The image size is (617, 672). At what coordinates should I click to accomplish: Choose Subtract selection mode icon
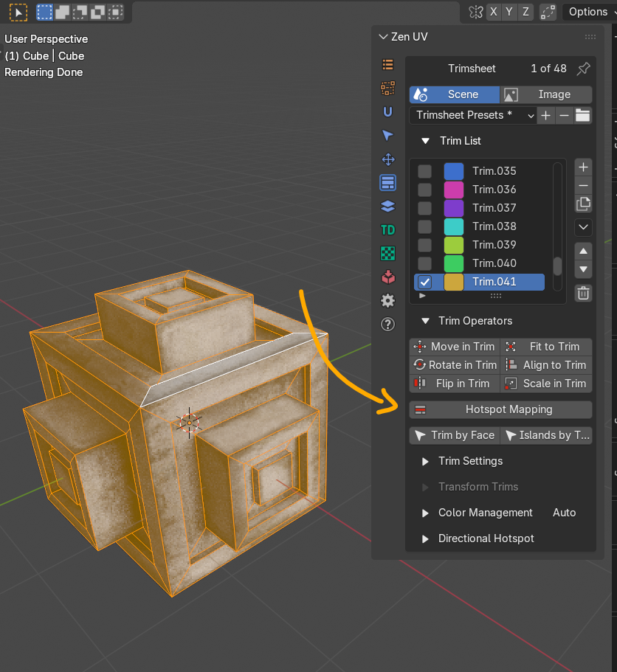click(x=80, y=12)
